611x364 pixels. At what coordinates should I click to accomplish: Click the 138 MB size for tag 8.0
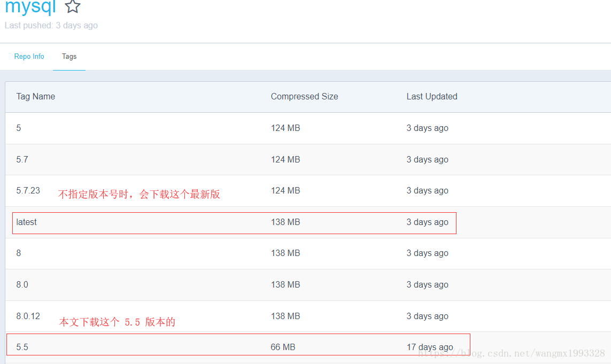pos(285,285)
